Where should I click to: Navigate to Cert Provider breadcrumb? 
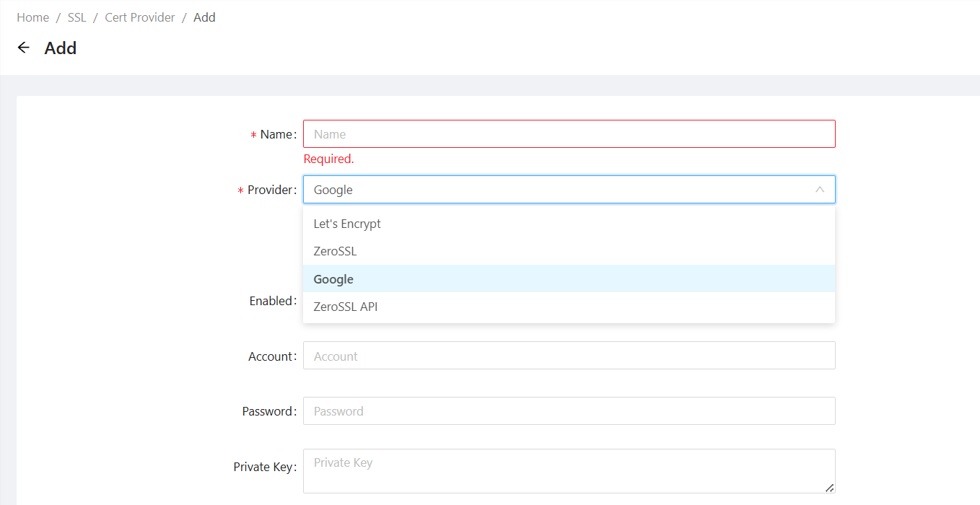point(140,17)
